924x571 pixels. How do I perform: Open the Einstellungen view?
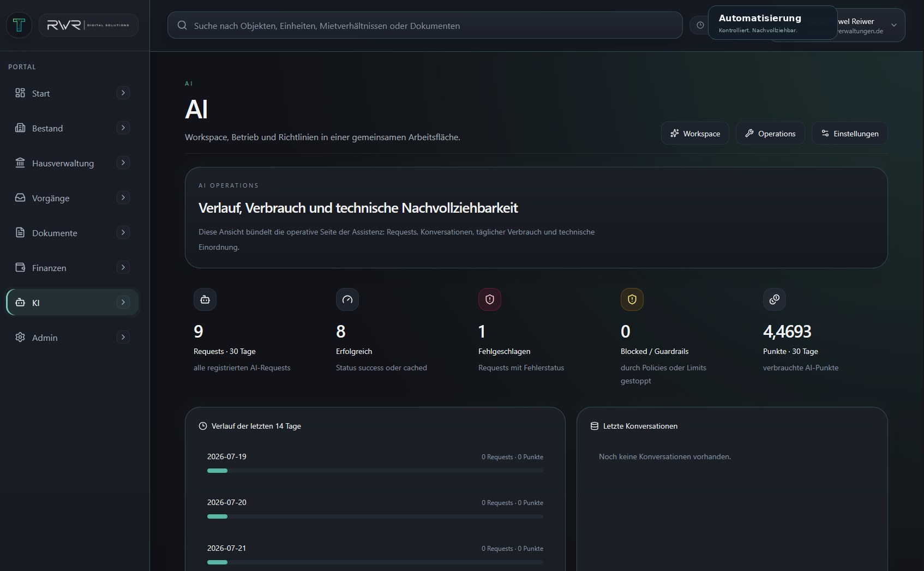(850, 133)
